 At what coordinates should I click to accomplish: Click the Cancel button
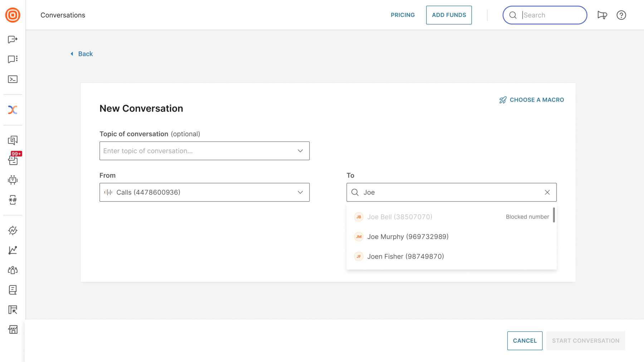point(525,341)
